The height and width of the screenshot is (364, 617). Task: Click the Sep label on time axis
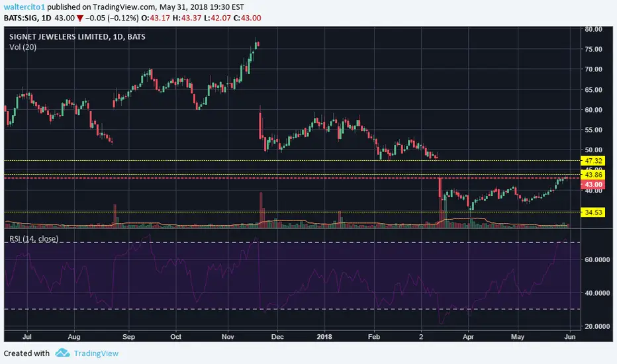tap(128, 337)
